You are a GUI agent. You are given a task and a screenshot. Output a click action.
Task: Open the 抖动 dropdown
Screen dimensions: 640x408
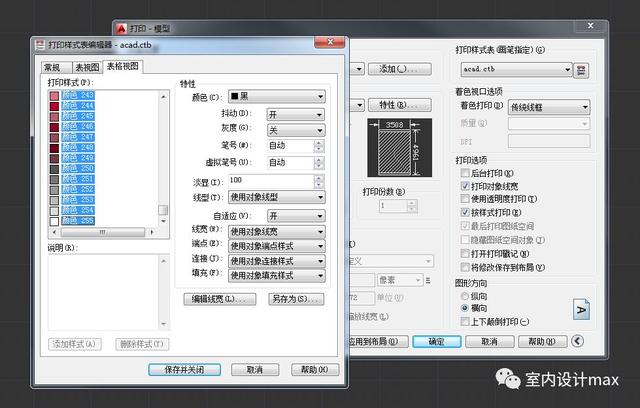point(296,115)
